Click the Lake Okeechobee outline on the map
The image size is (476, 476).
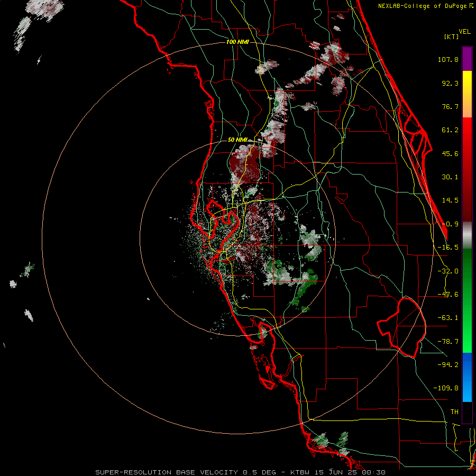click(402, 327)
